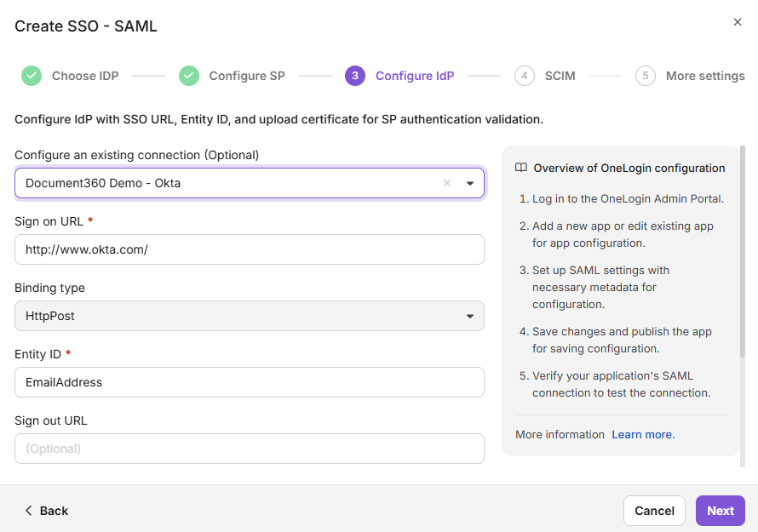Click the Next button
Viewport: 758px width, 532px height.
(x=721, y=511)
